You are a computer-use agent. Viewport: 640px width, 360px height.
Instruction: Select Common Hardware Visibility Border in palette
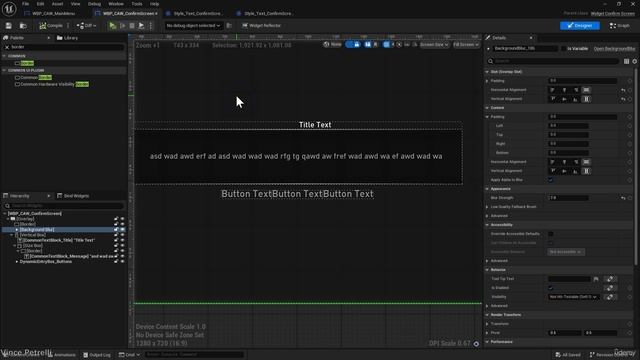pyautogui.click(x=51, y=84)
